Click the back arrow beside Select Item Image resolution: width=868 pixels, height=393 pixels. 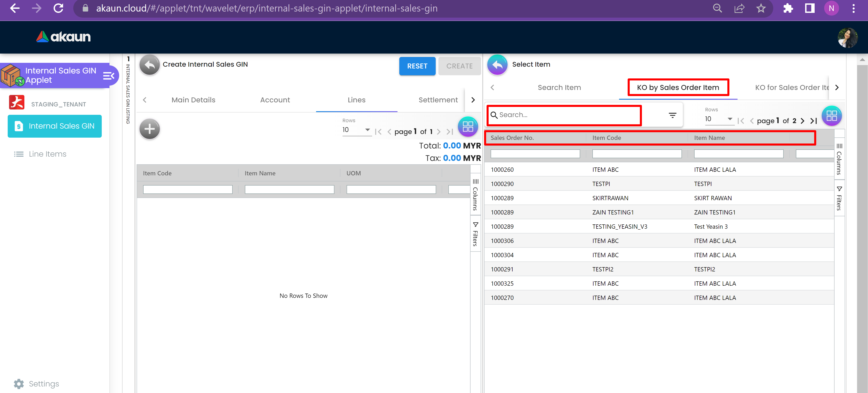pos(497,64)
